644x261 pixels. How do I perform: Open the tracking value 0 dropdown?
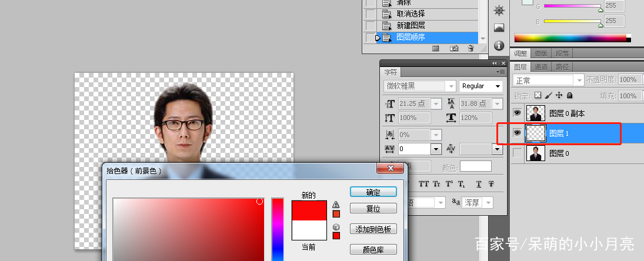coord(435,149)
